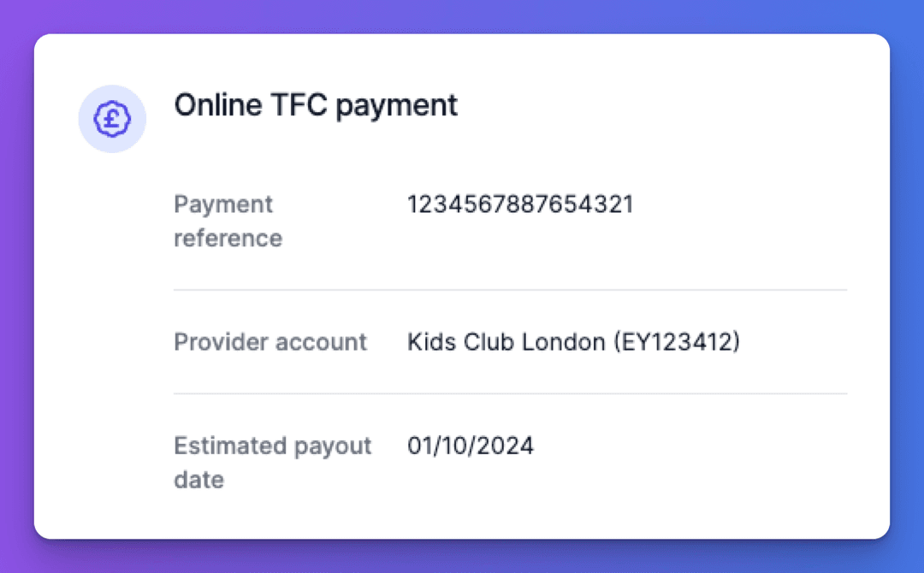The height and width of the screenshot is (573, 924).
Task: Click the Online TFC payment title
Action: (316, 105)
